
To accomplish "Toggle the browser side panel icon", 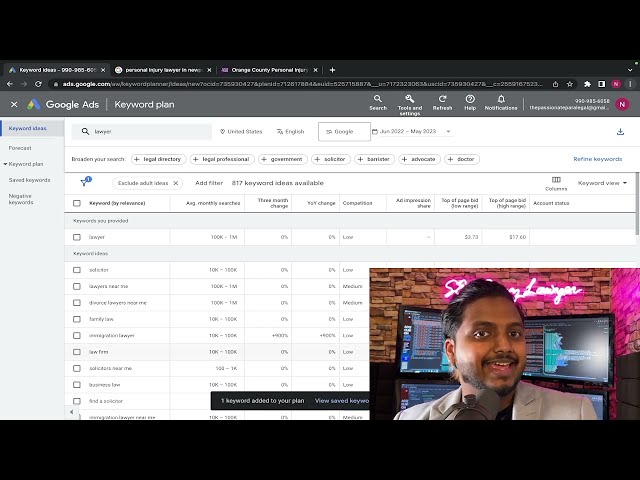I will click(x=602, y=84).
